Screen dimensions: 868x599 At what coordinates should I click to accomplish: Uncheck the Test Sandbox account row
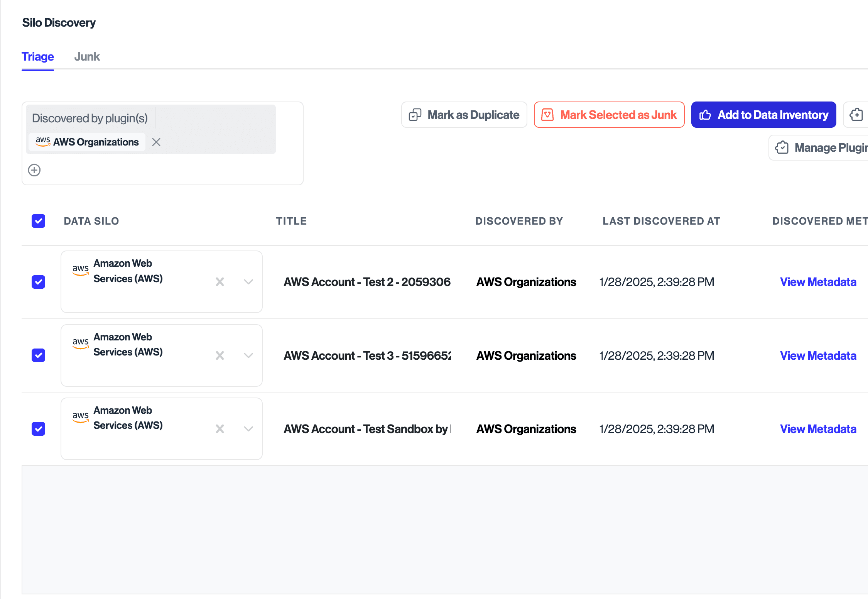tap(38, 429)
